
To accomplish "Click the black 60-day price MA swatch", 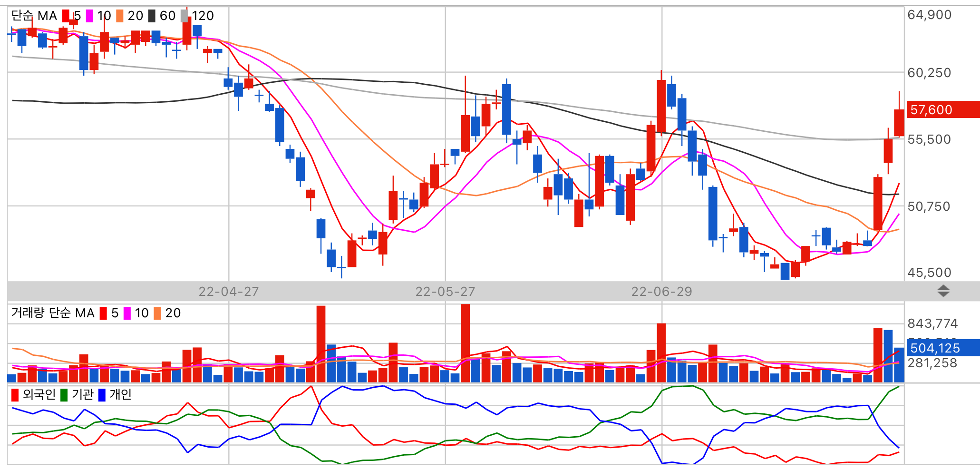I will coord(152,16).
